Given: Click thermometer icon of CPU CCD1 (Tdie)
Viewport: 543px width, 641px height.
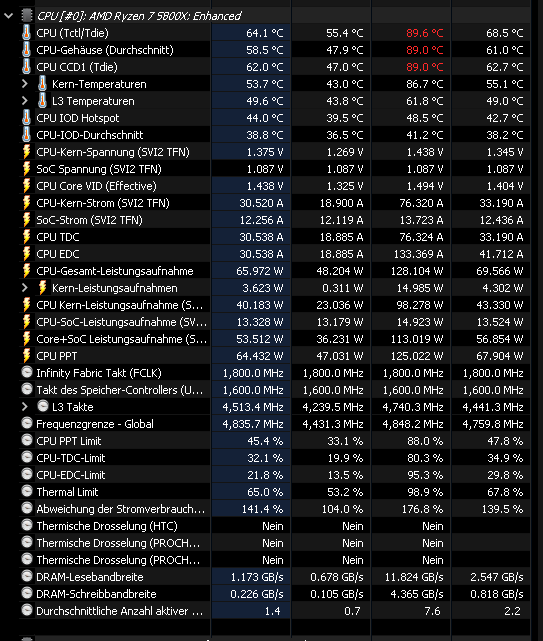Looking at the screenshot, I should click(x=27, y=67).
